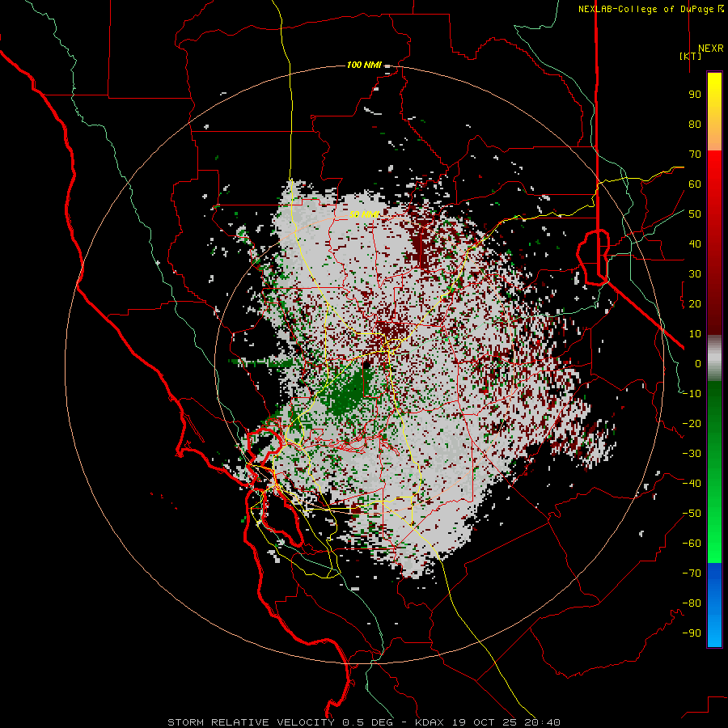Select the -80 knot scale label

[692, 603]
